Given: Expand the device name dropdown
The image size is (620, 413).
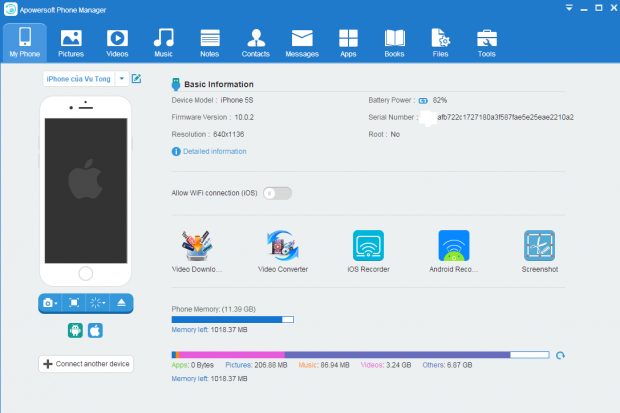Looking at the screenshot, I should [x=121, y=79].
